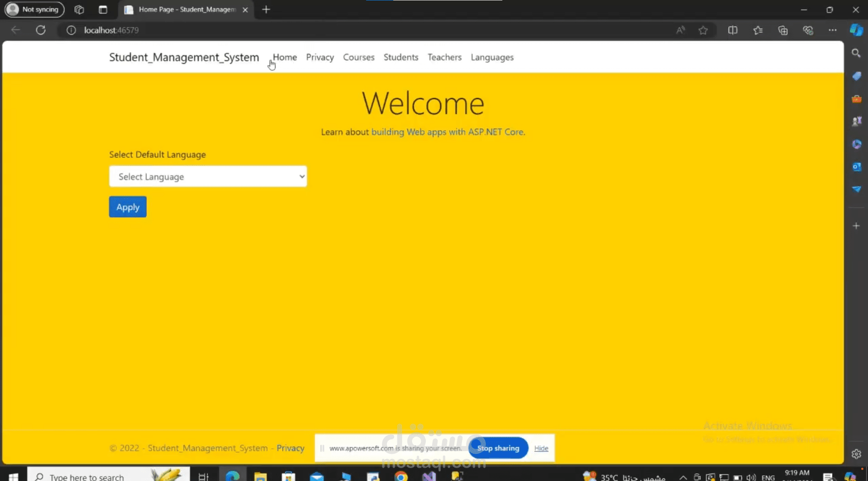Expand the Select Language dropdown
Image resolution: width=868 pixels, height=481 pixels.
pos(208,176)
